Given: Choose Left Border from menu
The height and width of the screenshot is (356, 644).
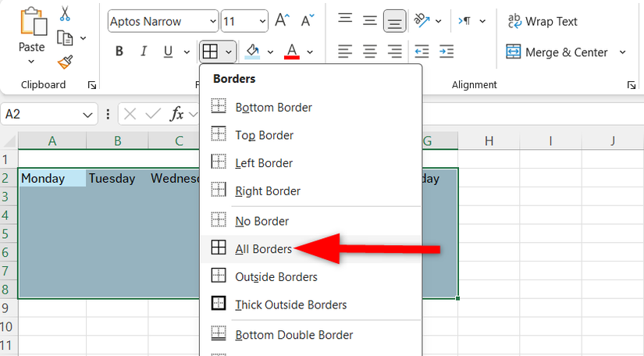Looking at the screenshot, I should point(311,163).
